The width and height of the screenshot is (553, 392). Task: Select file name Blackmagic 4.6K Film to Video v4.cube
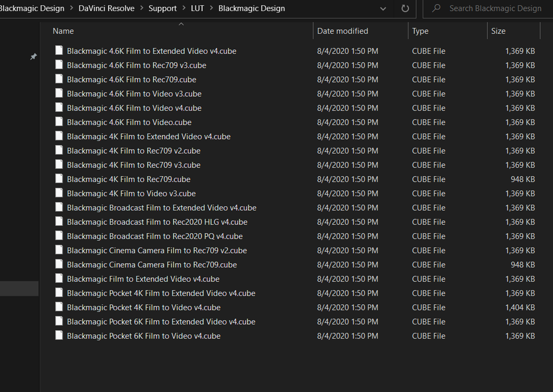pyautogui.click(x=134, y=108)
